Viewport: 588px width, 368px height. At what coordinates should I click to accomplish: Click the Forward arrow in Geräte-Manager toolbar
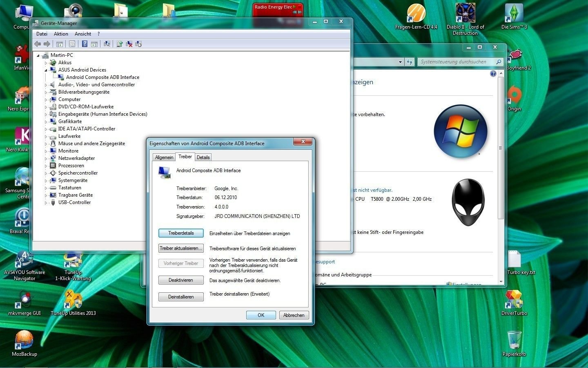(x=47, y=44)
